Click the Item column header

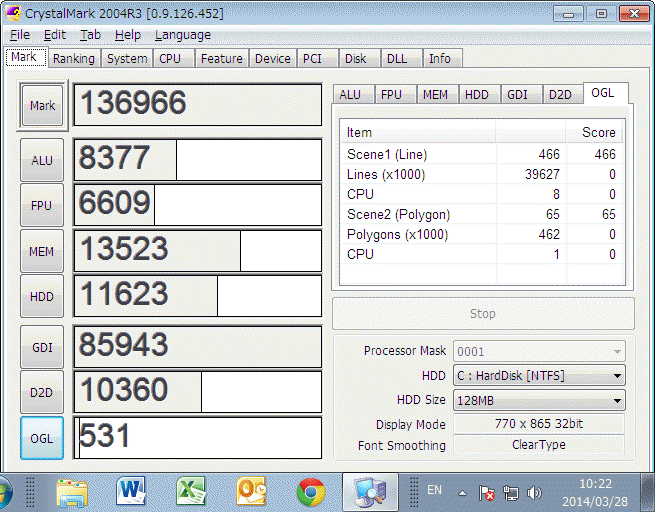[418, 132]
